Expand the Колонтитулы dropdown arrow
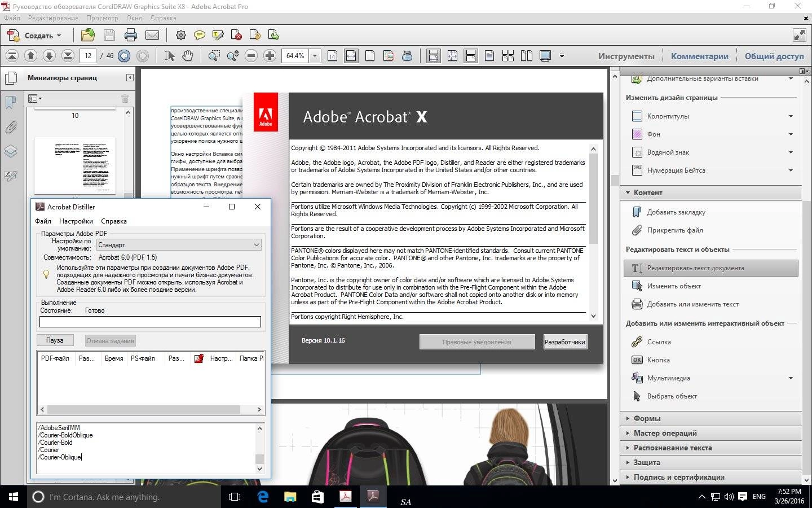 791,116
